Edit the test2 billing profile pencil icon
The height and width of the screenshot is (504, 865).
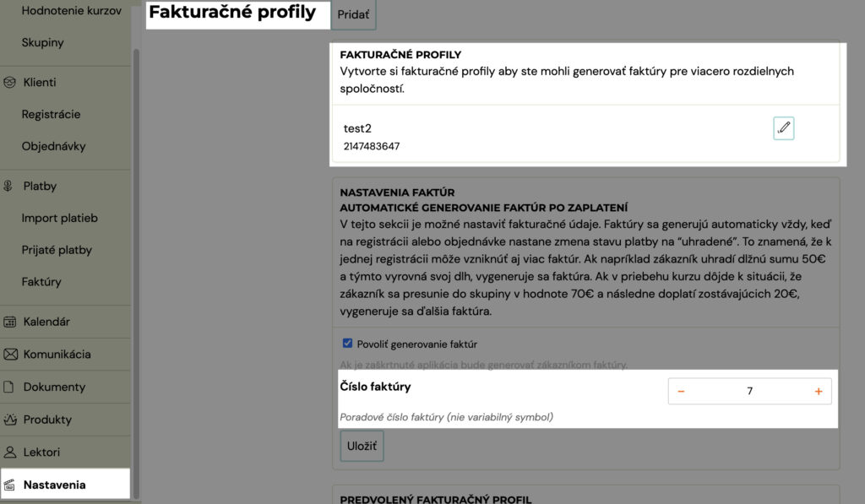tap(783, 128)
